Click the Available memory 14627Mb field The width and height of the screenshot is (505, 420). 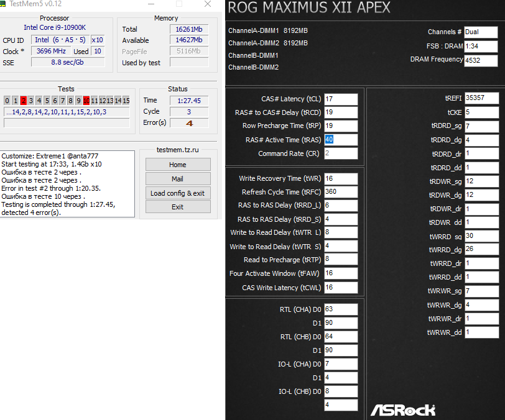click(x=189, y=40)
